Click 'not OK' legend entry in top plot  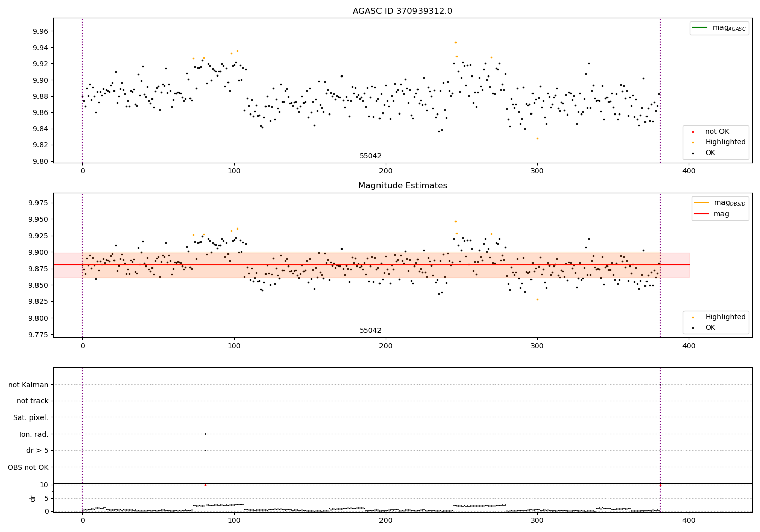[x=717, y=132]
